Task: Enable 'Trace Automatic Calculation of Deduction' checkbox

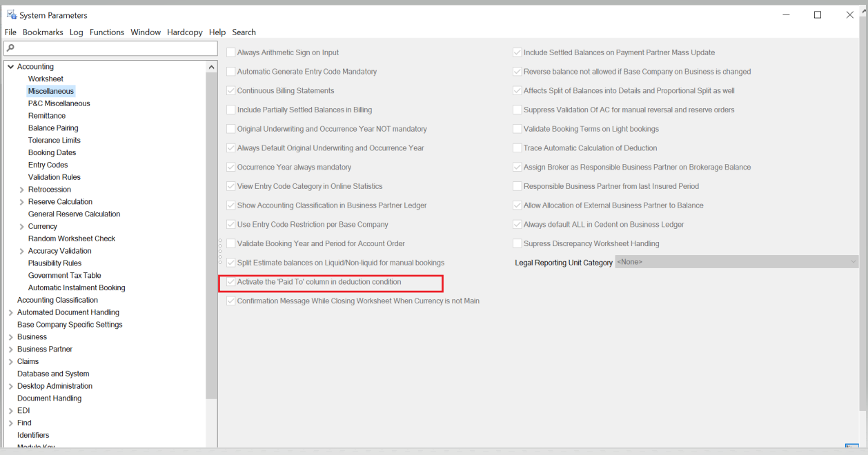Action: coord(518,148)
